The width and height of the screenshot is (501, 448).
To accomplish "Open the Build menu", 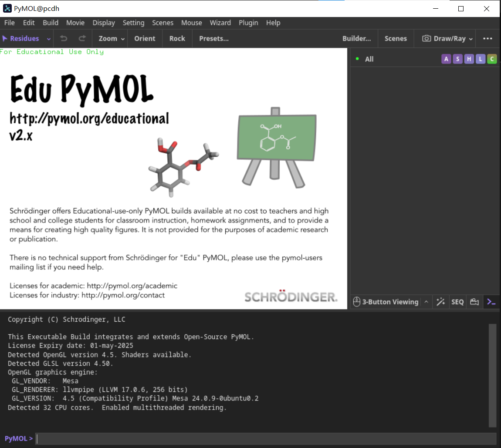I will pyautogui.click(x=51, y=23).
